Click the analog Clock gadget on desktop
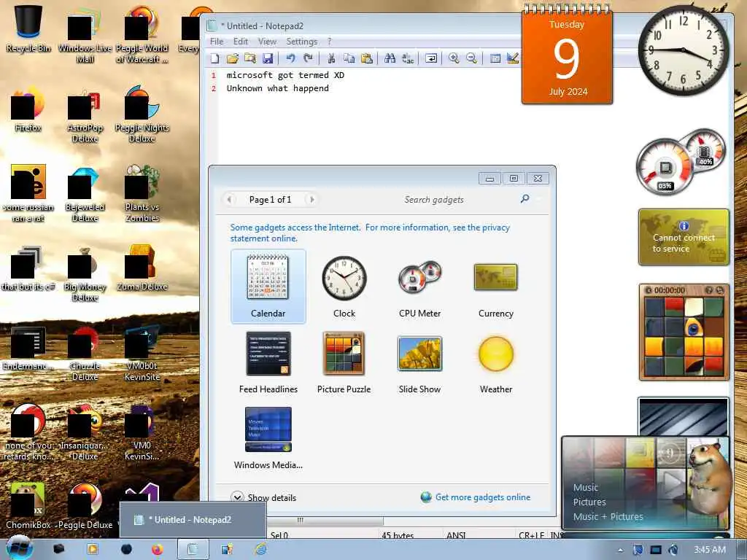 [x=683, y=50]
